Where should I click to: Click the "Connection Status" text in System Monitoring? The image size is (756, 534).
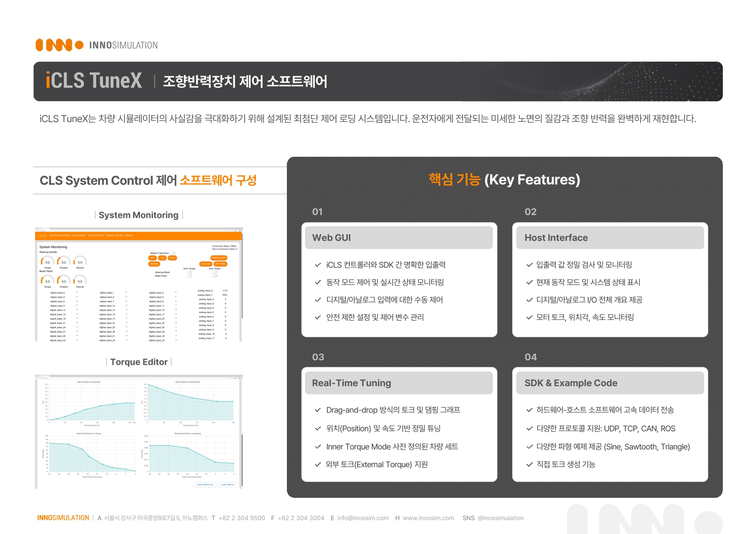(x=224, y=246)
